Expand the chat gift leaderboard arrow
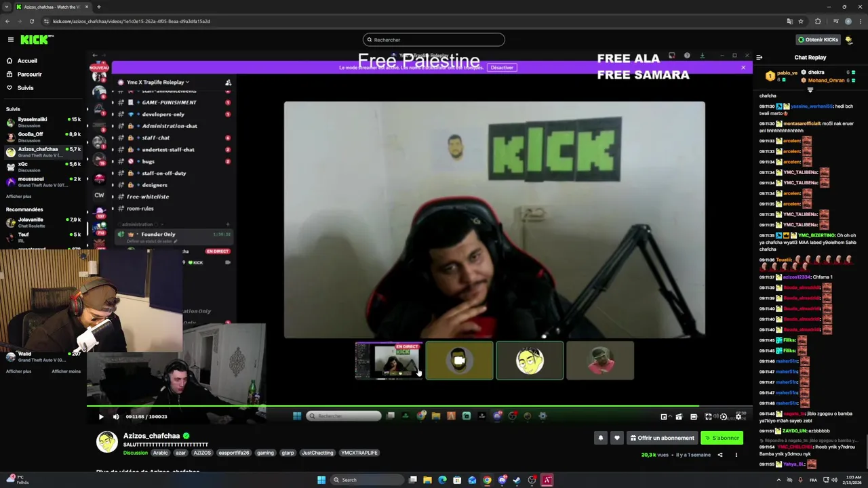 click(810, 89)
